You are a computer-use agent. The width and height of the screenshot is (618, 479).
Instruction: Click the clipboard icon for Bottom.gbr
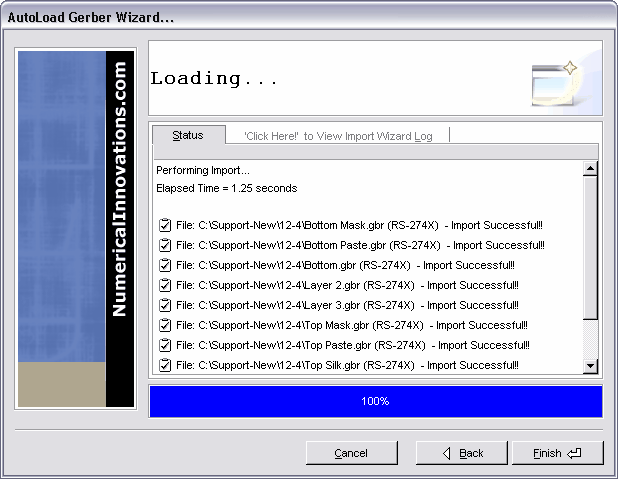[x=165, y=265]
